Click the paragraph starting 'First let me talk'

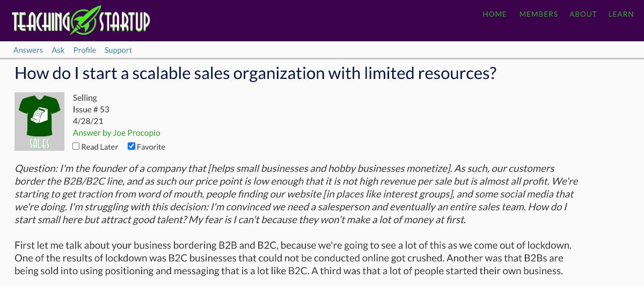coord(293,258)
